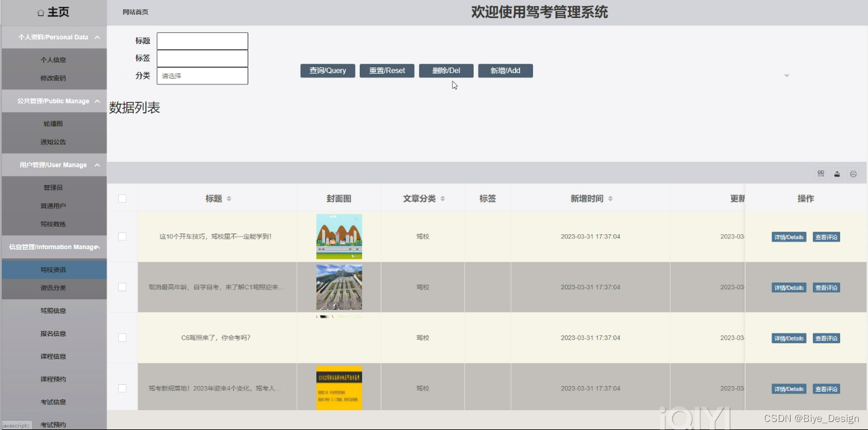This screenshot has height=430, width=868.
Task: Click yellow cover image of '驾考新规落地' row
Action: pyautogui.click(x=339, y=388)
